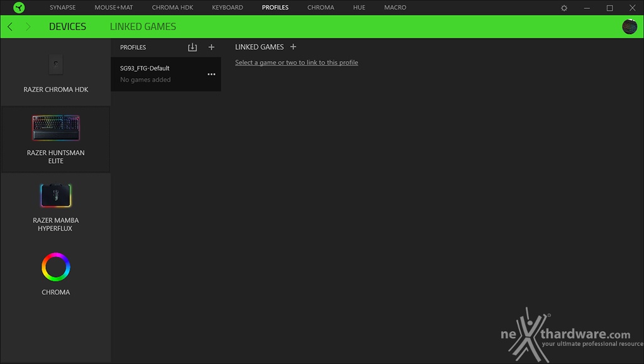Maximize the Razer Synapse window

pyautogui.click(x=609, y=8)
